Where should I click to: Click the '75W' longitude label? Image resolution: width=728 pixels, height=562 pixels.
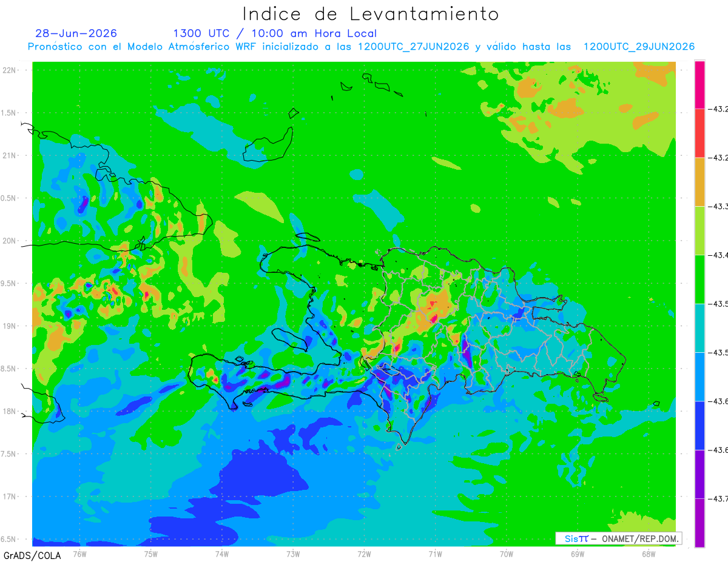[150, 554]
